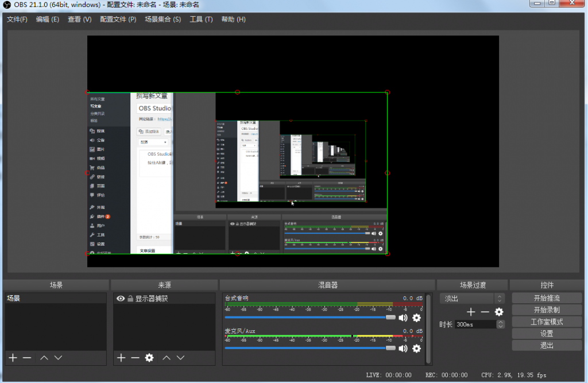Screen dimensions: 588x383
Task: Click the 场景过渡 panel header
Action: coord(473,285)
